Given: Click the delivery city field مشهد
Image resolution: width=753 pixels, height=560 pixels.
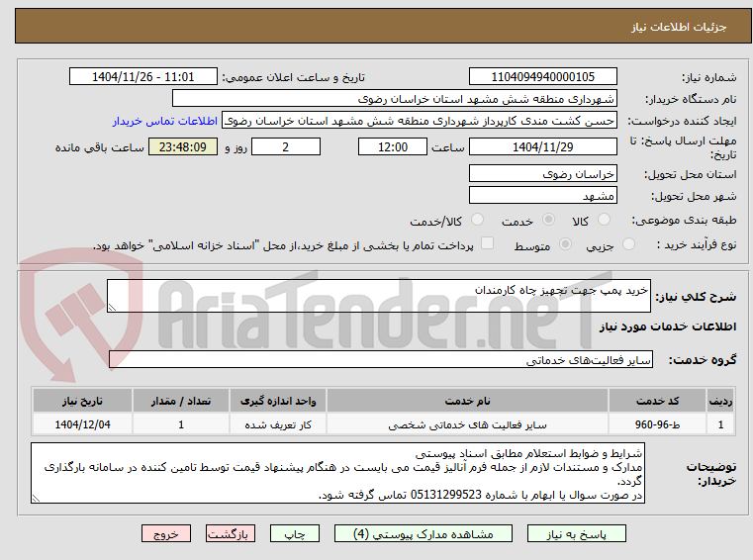Looking at the screenshot, I should coord(542,196).
